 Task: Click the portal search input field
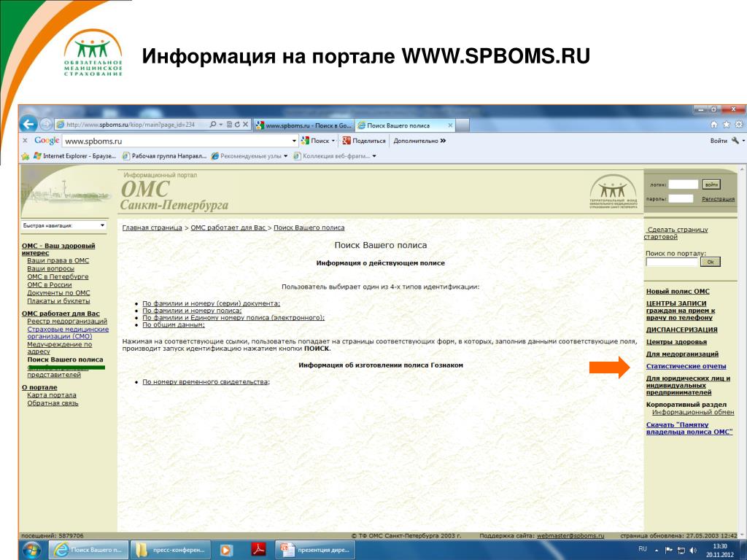pyautogui.click(x=672, y=262)
